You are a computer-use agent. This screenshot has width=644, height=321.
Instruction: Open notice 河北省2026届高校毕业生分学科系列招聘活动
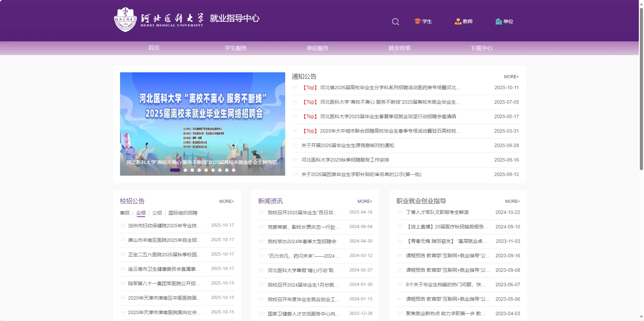click(x=381, y=87)
